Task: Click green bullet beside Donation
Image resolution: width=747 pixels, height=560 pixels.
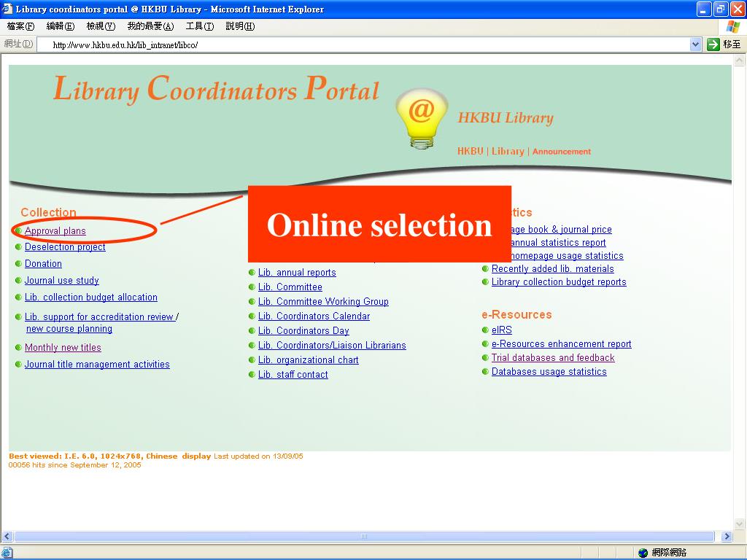Action: pos(18,263)
